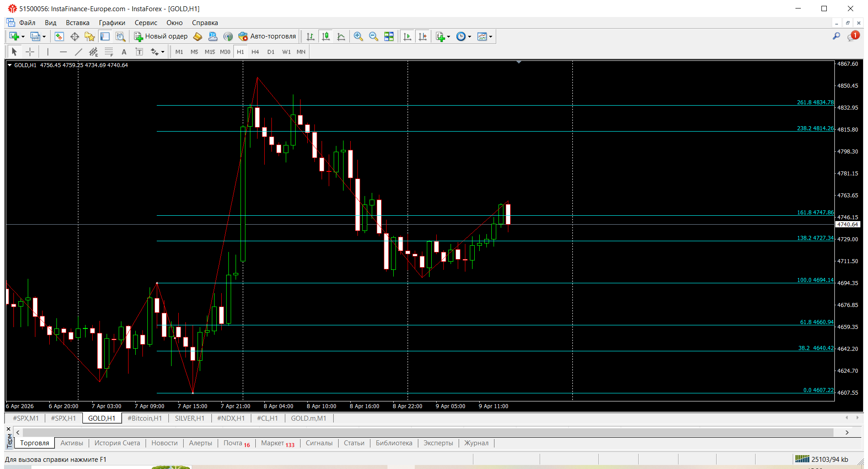Select the Fibonacci Retracement tool
This screenshot has width=868, height=469.
(109, 52)
